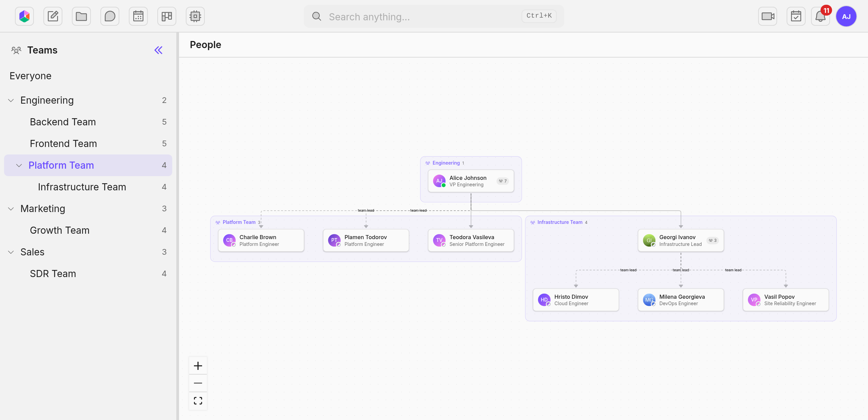Viewport: 868px width, 420px height.
Task: Open the compose note icon
Action: click(53, 16)
